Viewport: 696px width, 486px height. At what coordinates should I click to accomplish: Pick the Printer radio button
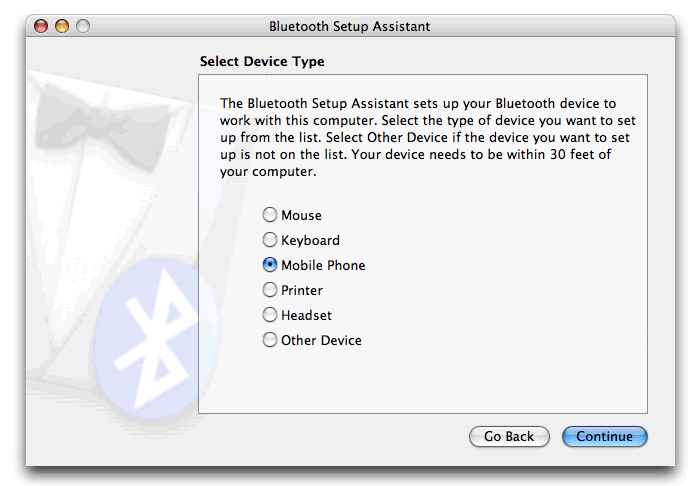[270, 290]
